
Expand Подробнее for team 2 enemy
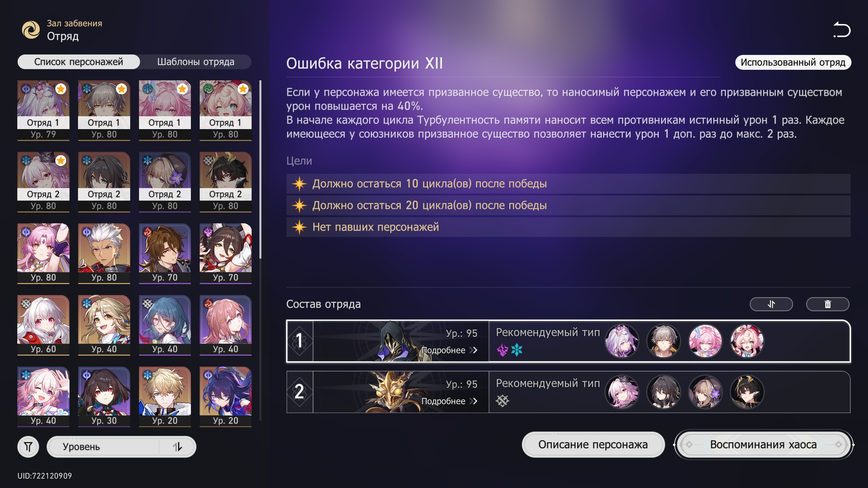click(x=449, y=401)
